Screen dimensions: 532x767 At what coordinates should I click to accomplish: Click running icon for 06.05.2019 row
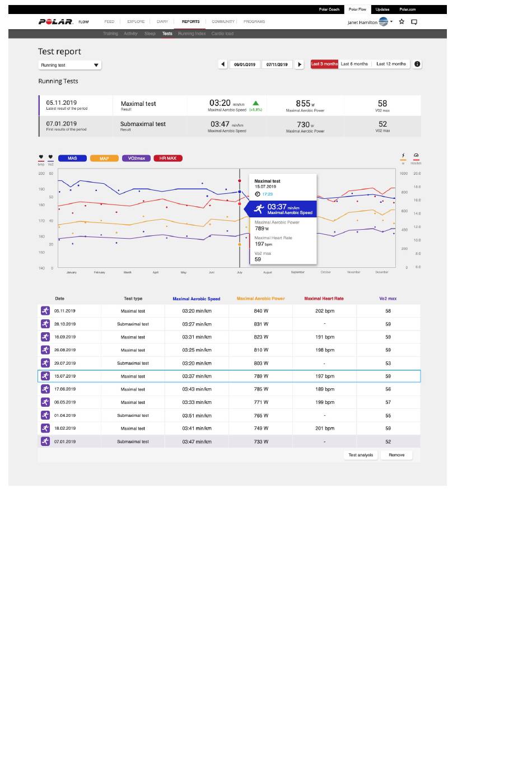coord(45,402)
